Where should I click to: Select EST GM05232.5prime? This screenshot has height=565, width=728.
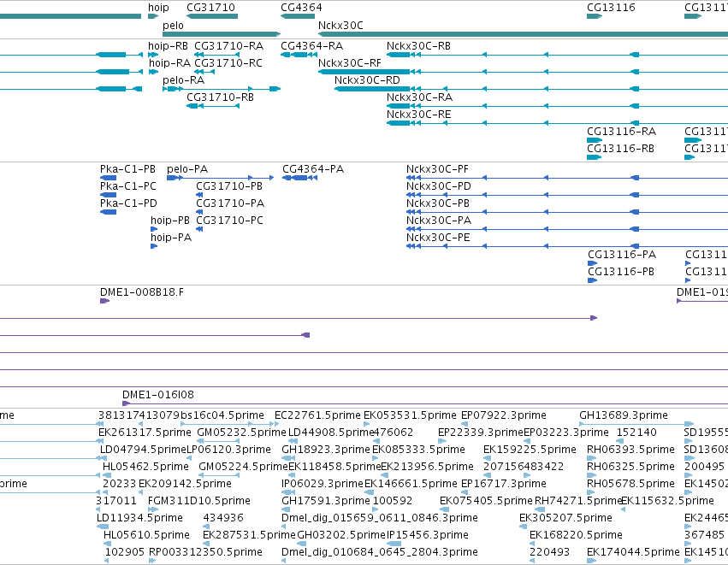tap(242, 433)
